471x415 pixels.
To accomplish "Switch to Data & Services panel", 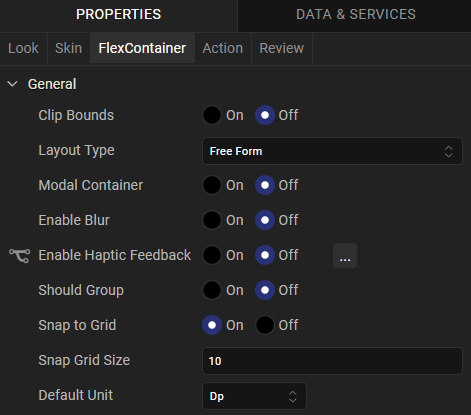I will pyautogui.click(x=356, y=15).
